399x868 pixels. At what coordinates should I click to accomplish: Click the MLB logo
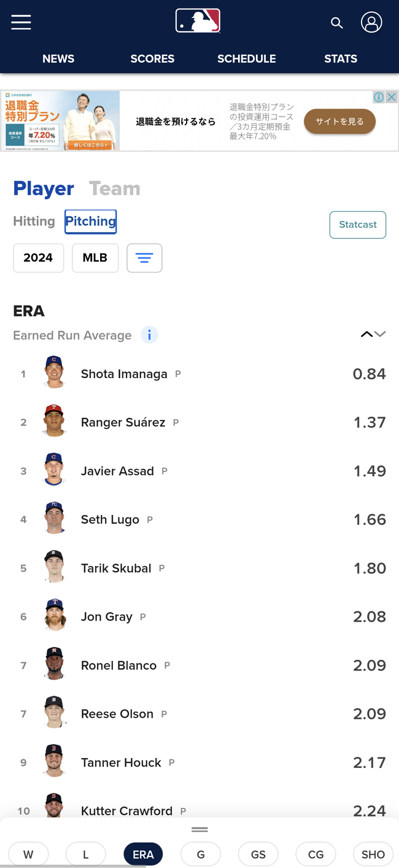198,20
